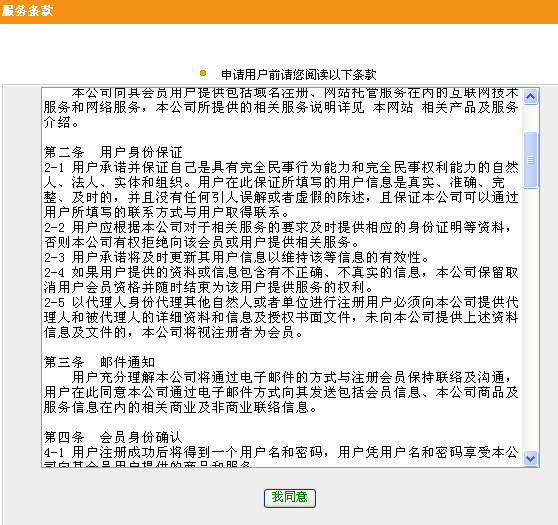Click the orange bullet before 申请用户前请您阅读以下条款
The image size is (558, 525).
click(x=203, y=73)
